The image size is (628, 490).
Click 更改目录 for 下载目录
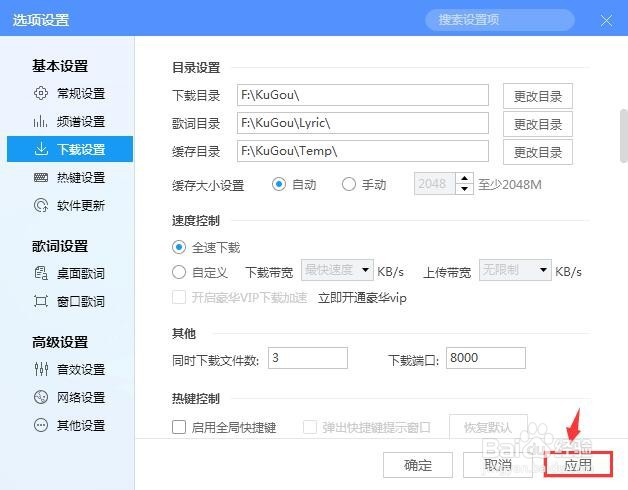[x=537, y=96]
